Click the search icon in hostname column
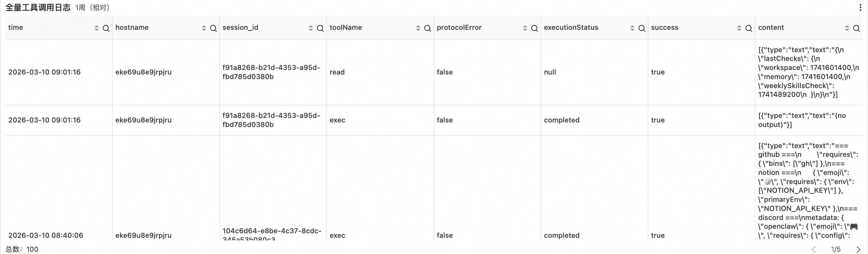 click(213, 28)
